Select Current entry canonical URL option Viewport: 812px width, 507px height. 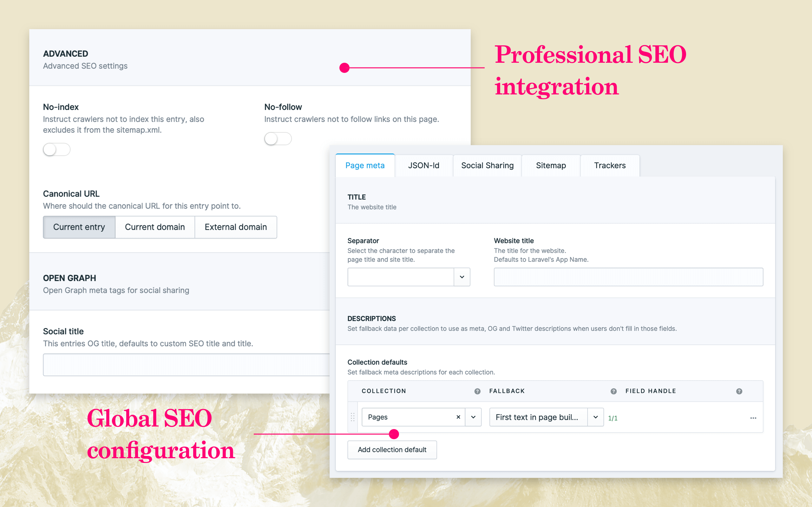(79, 227)
